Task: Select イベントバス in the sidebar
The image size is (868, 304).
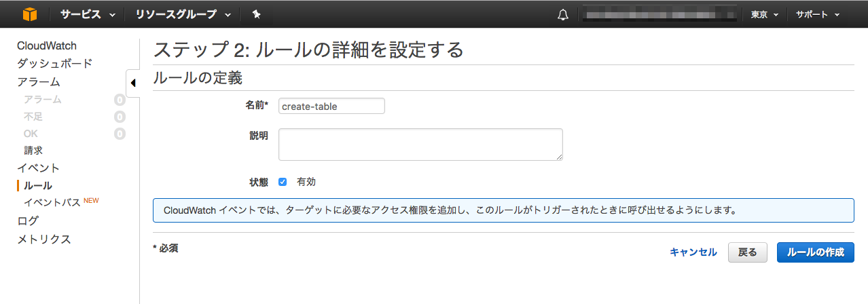Action: 52,202
